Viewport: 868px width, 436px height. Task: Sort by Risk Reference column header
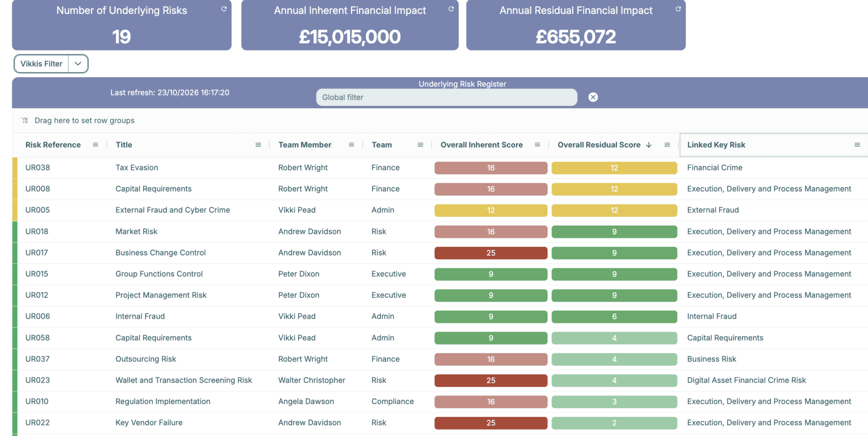[53, 145]
